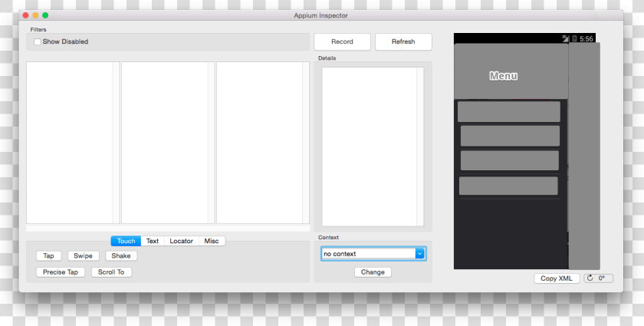Click inside the Details text area
644x326 pixels.
[373, 147]
